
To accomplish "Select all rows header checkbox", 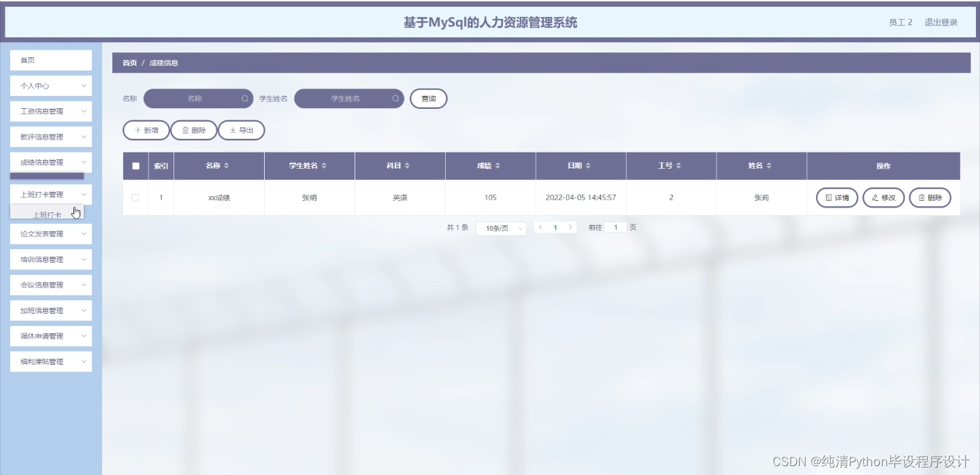I will (x=135, y=166).
